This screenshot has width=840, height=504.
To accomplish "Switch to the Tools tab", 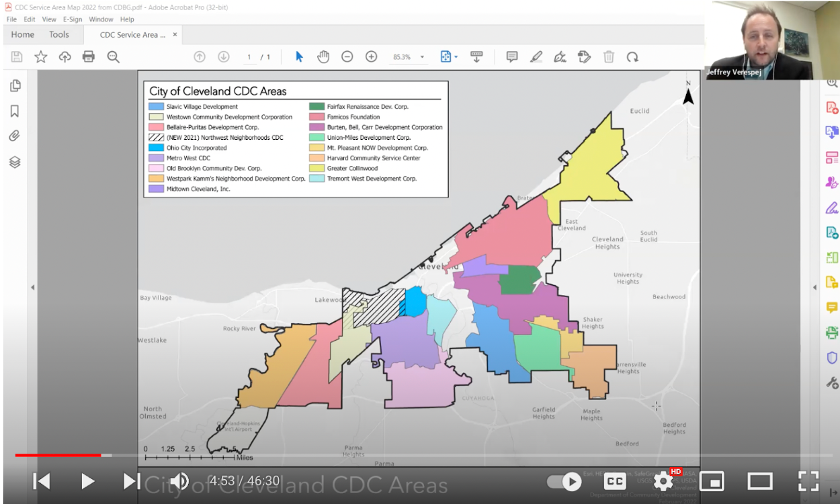I will click(58, 35).
